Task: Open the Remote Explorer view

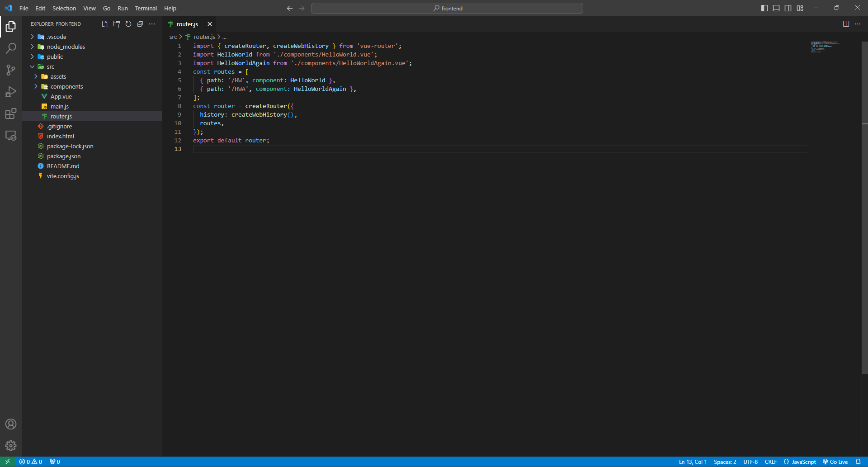Action: (x=11, y=136)
